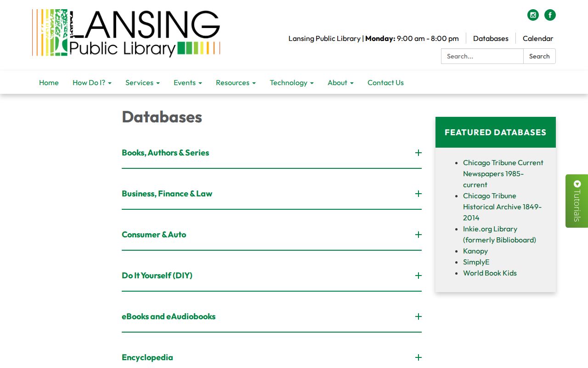Click the Search button
Screen dimensions: 588x368
539,56
